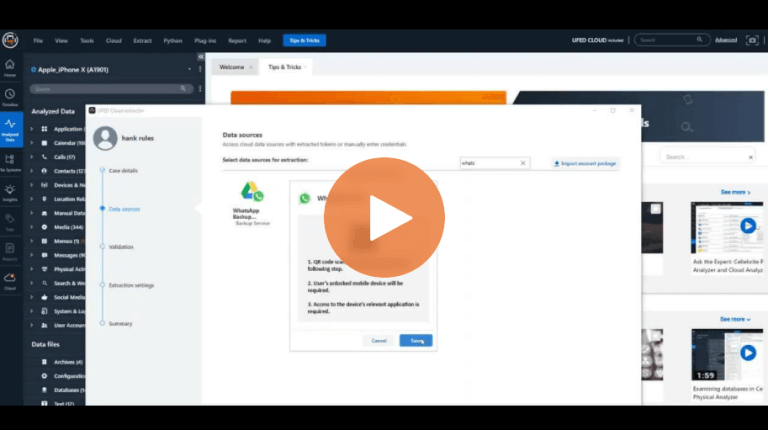Expand the User Accounts tree node

(32, 325)
